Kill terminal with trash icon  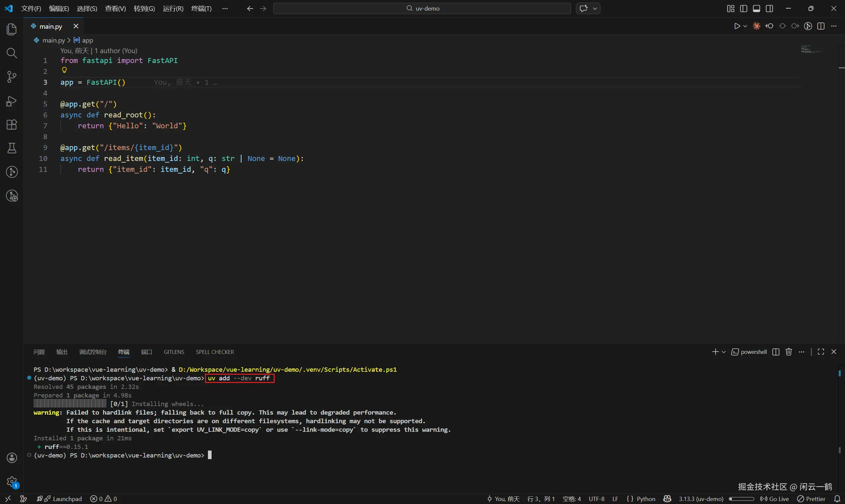789,352
